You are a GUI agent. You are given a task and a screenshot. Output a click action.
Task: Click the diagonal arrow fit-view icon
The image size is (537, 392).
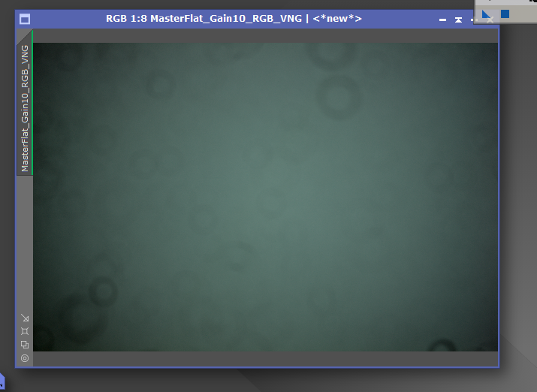click(25, 318)
